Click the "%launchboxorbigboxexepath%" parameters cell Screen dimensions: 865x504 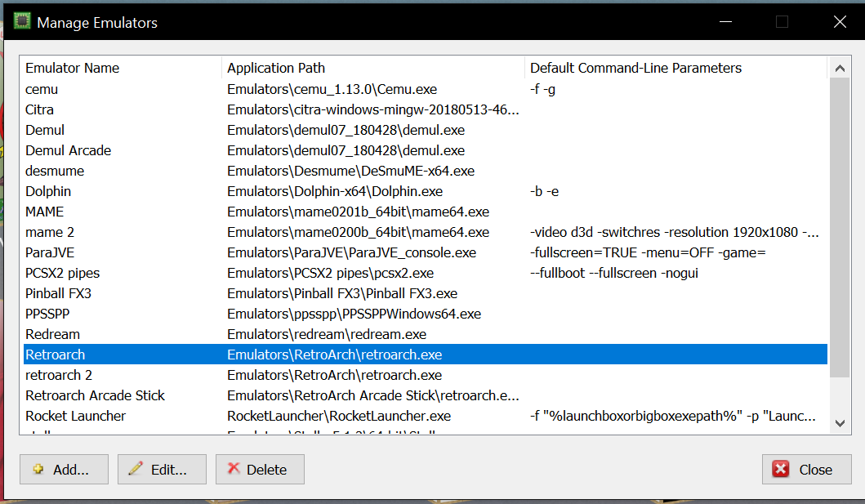point(672,416)
